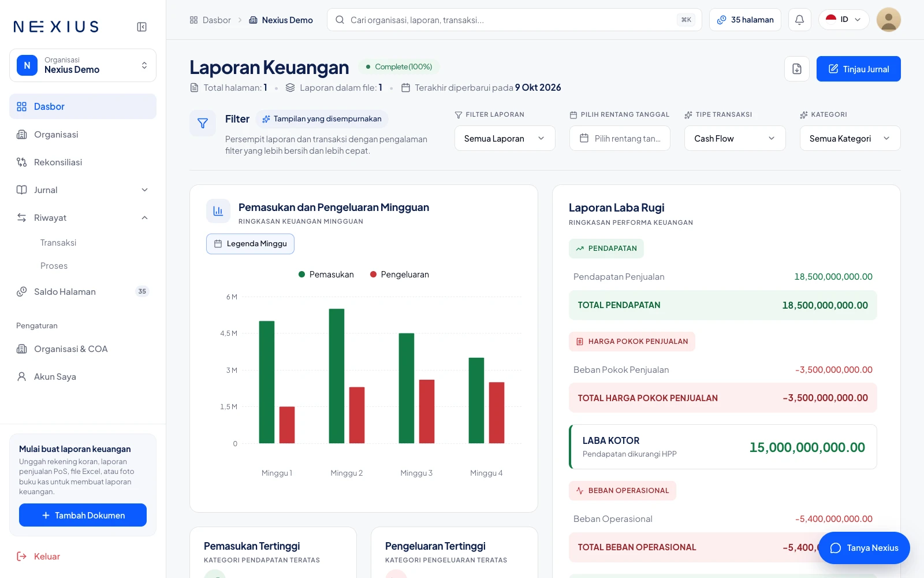This screenshot has height=578, width=924.
Task: Open the user profile avatar
Action: click(889, 20)
